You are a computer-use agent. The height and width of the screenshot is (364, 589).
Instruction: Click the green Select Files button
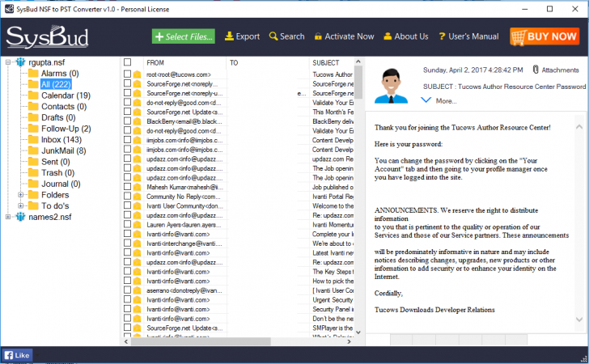click(x=184, y=36)
